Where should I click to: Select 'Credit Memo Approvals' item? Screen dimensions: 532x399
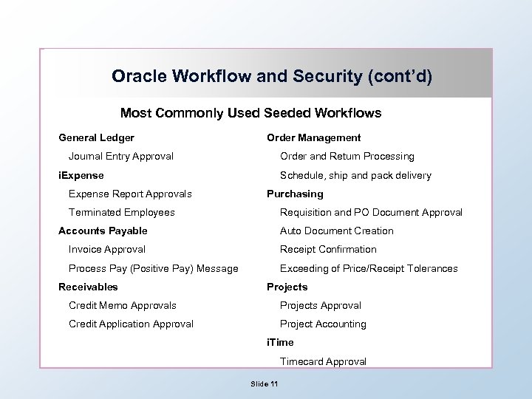[123, 305]
